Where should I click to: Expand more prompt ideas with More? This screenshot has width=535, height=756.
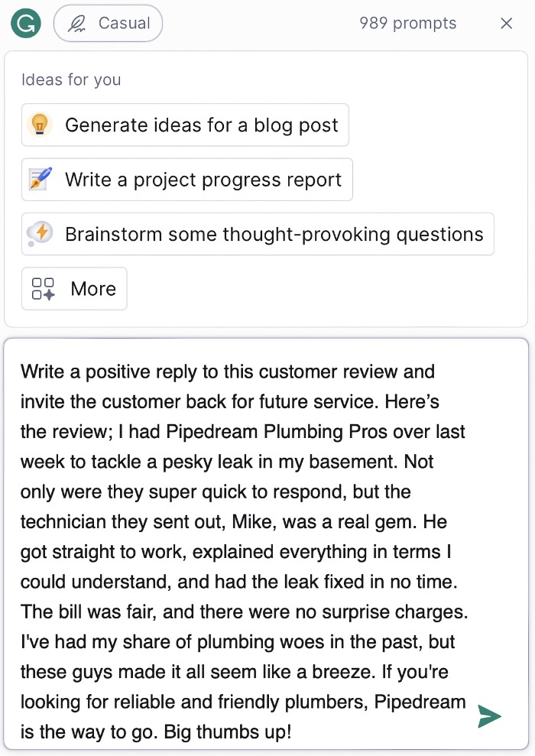pyautogui.click(x=74, y=288)
